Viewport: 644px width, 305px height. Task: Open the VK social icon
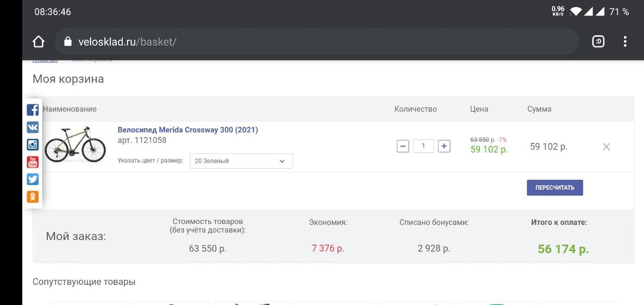click(x=33, y=127)
